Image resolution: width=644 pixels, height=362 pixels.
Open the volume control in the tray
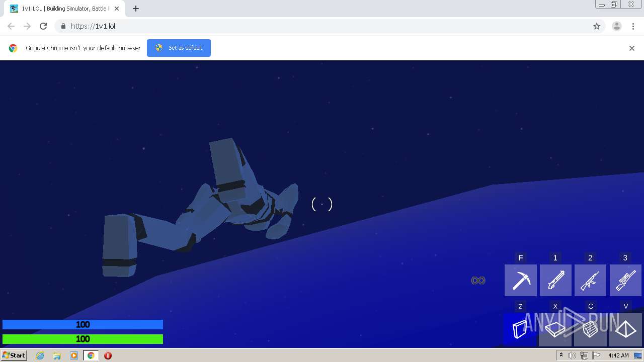[x=572, y=355]
